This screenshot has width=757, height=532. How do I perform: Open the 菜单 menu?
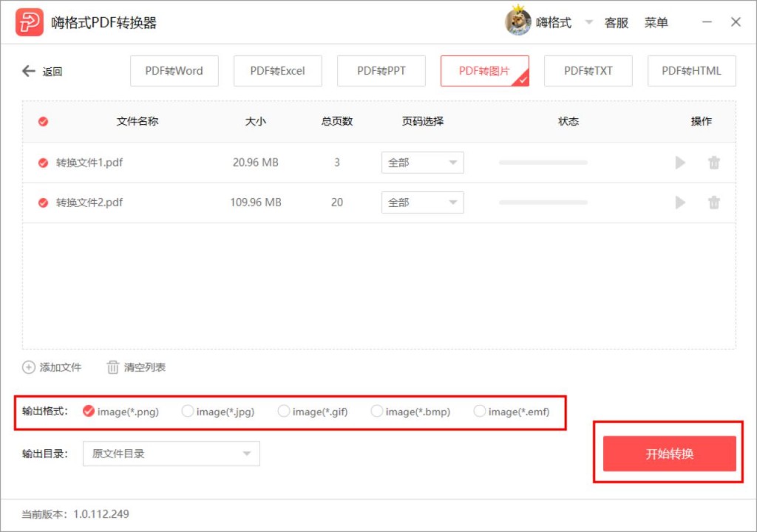(656, 23)
